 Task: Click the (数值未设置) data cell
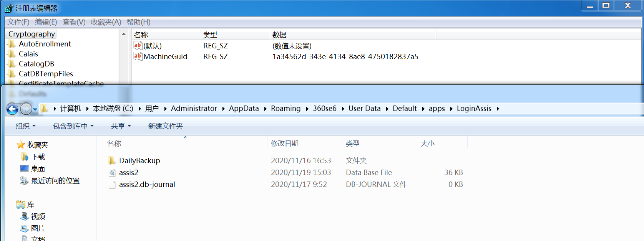click(x=292, y=46)
